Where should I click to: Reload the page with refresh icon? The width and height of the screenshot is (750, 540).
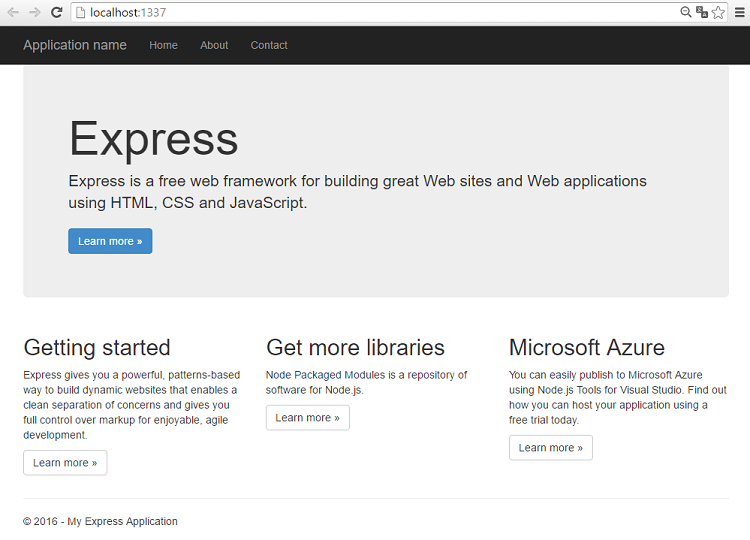[56, 12]
